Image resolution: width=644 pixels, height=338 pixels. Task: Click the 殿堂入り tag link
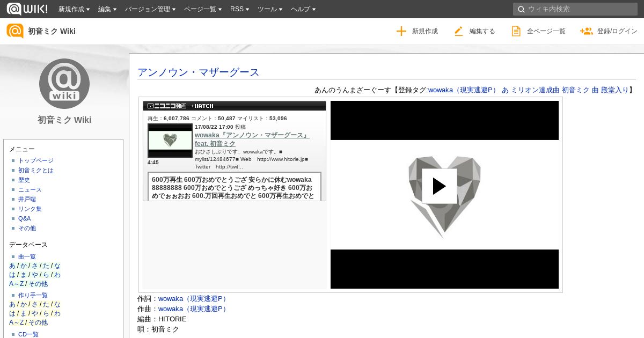615,90
